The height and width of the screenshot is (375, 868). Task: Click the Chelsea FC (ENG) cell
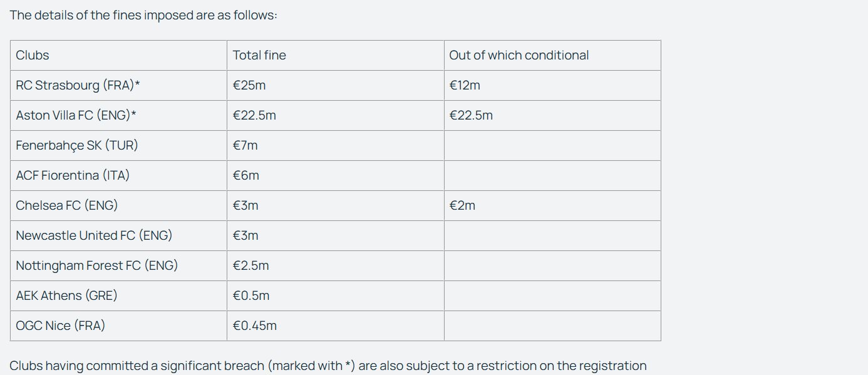(118, 205)
